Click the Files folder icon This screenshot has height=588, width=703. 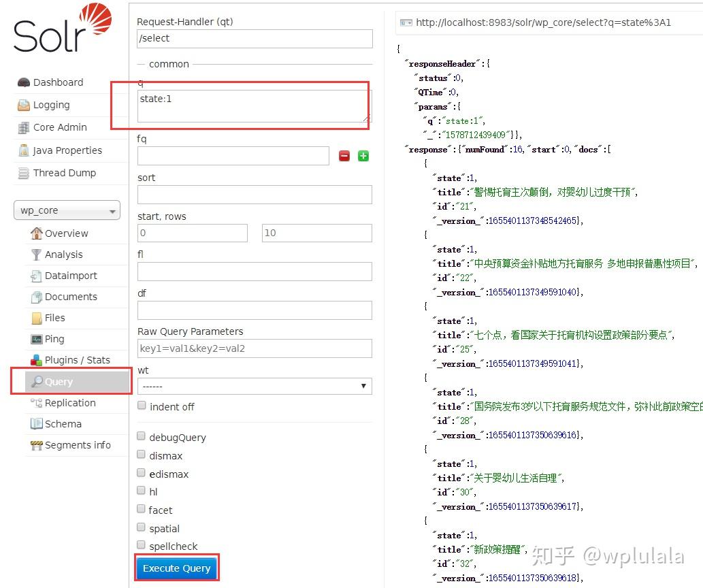[37, 318]
